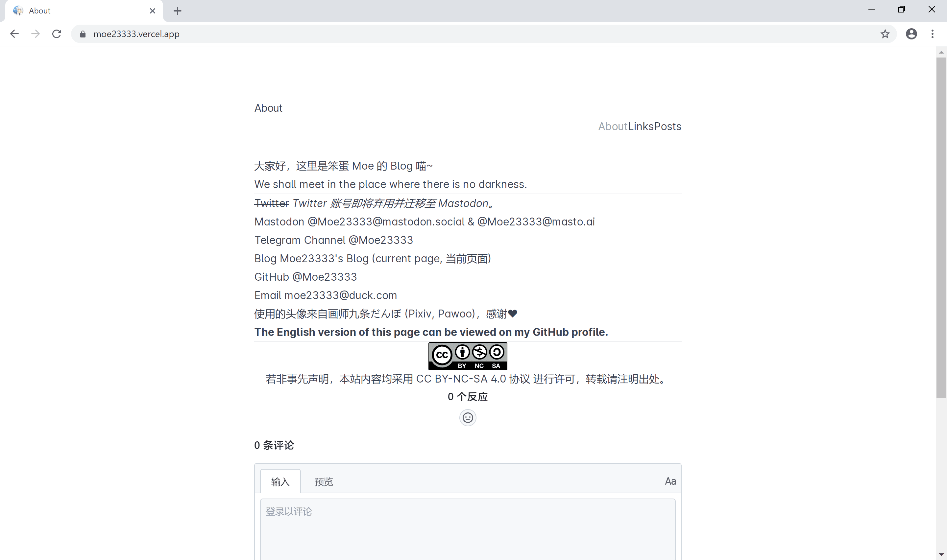947x560 pixels.
Task: Select the 输入 input tab
Action: pyautogui.click(x=280, y=481)
